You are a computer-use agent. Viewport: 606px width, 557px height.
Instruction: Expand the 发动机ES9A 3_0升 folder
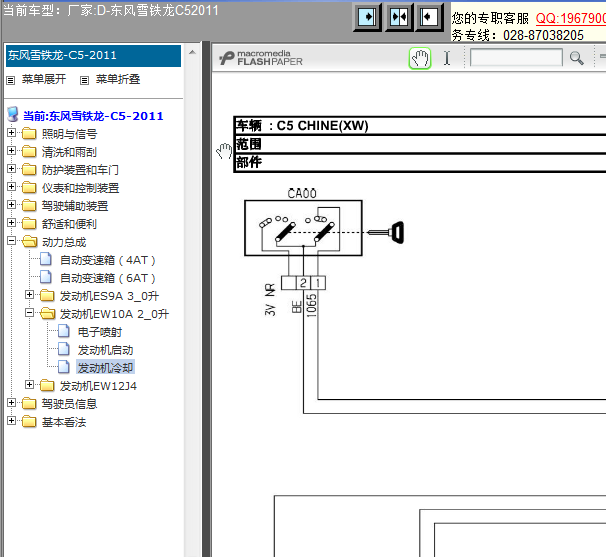[29, 295]
